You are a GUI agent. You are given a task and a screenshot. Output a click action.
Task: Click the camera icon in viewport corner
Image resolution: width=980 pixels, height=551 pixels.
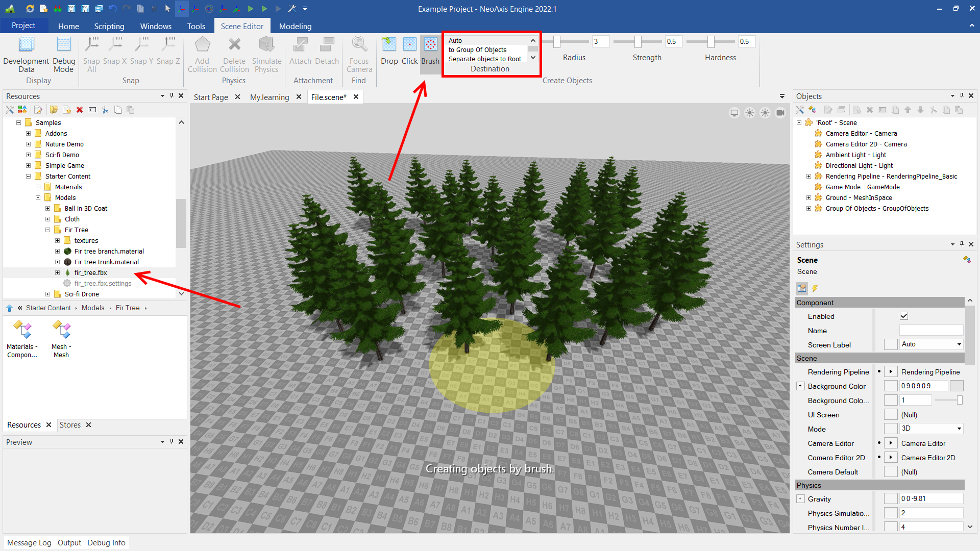(780, 113)
